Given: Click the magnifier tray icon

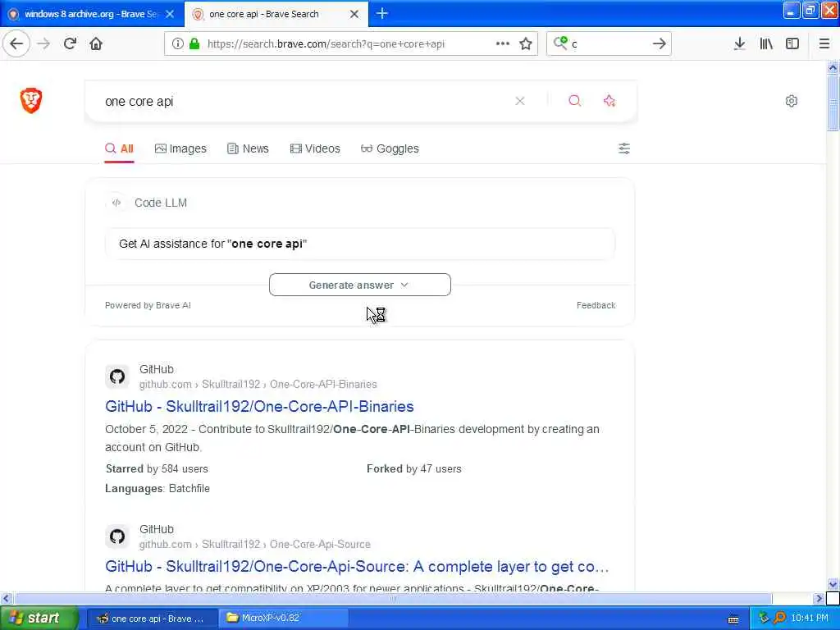Looking at the screenshot, I should 779,619.
